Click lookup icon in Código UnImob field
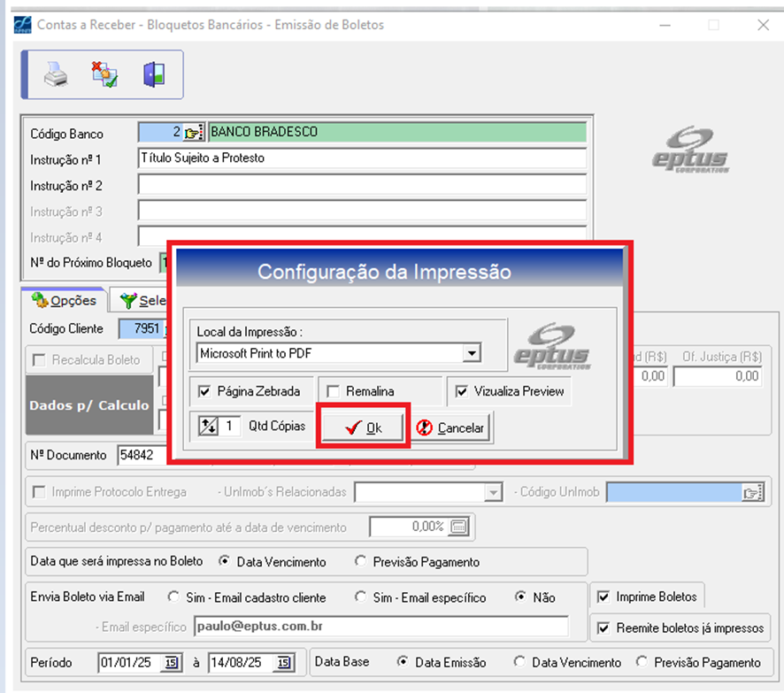This screenshot has height=693, width=784. click(751, 493)
